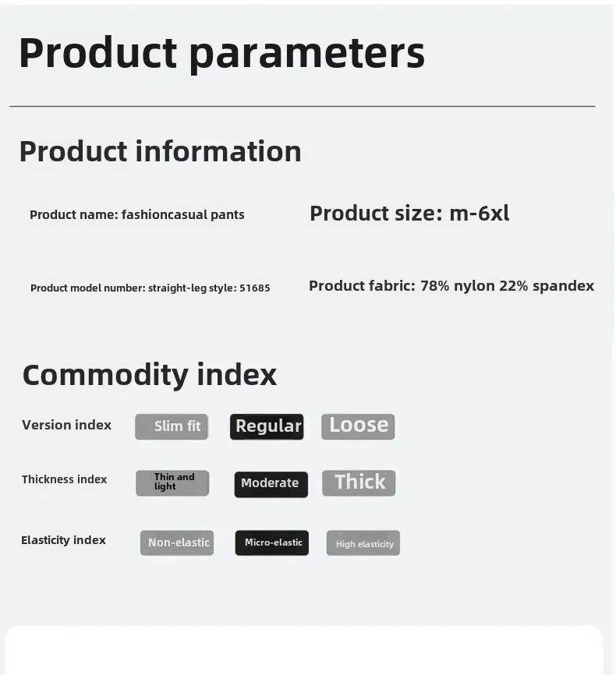The width and height of the screenshot is (616, 675).
Task: Choose the Thick thickness badge
Action: (x=359, y=483)
